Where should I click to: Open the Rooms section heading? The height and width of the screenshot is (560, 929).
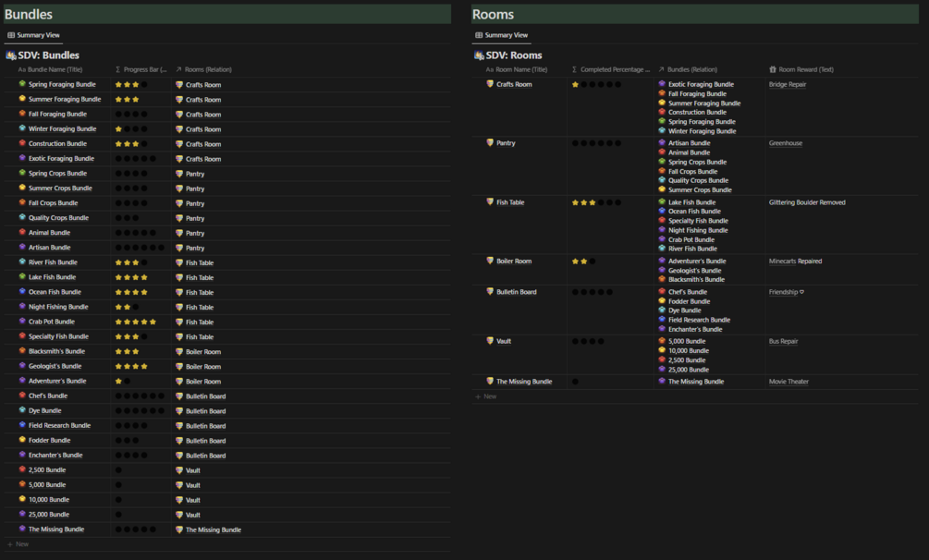(x=493, y=14)
